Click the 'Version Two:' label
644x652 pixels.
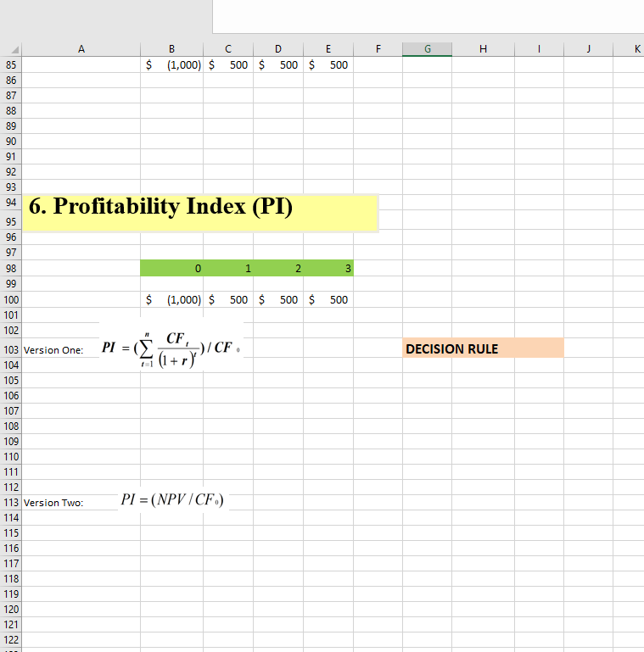click(x=53, y=503)
